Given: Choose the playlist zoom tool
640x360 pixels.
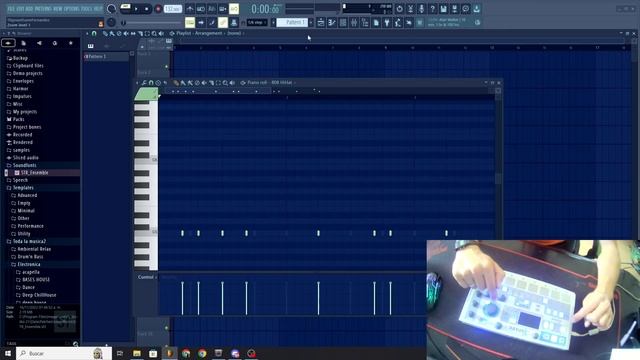Looking at the screenshot, I should [x=154, y=33].
